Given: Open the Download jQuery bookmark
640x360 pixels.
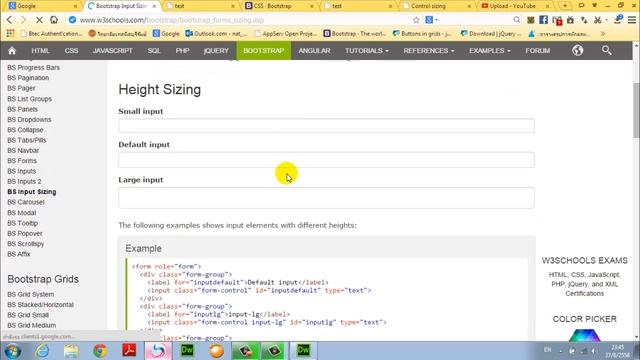Looking at the screenshot, I should pos(491,33).
